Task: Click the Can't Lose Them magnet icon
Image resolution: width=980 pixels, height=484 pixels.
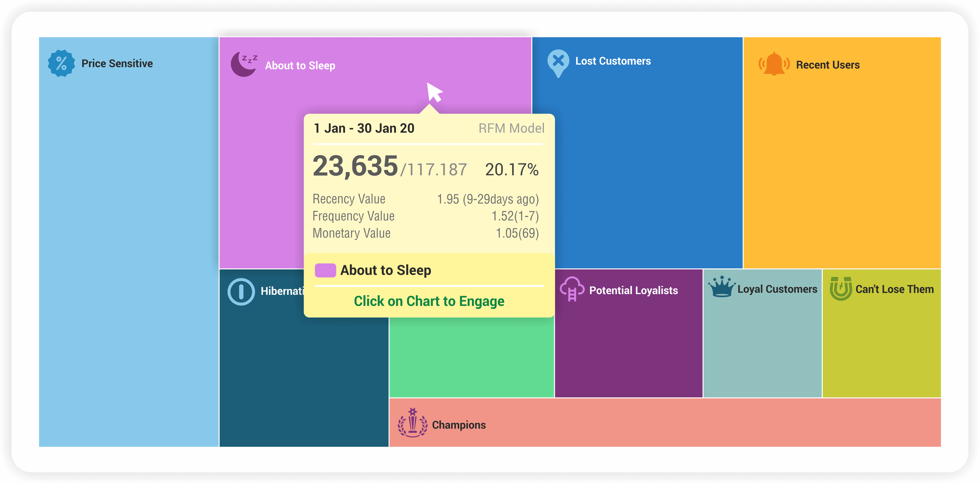Action: tap(841, 289)
